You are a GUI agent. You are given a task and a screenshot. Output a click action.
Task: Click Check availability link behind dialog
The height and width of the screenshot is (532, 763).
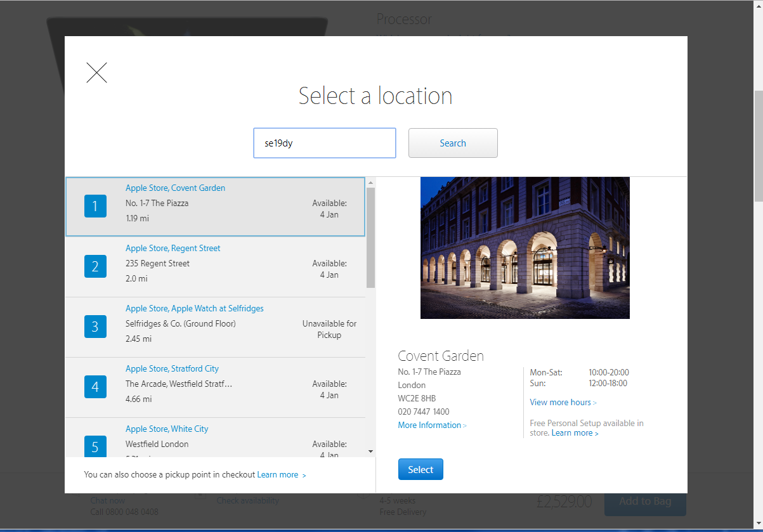pyautogui.click(x=247, y=500)
